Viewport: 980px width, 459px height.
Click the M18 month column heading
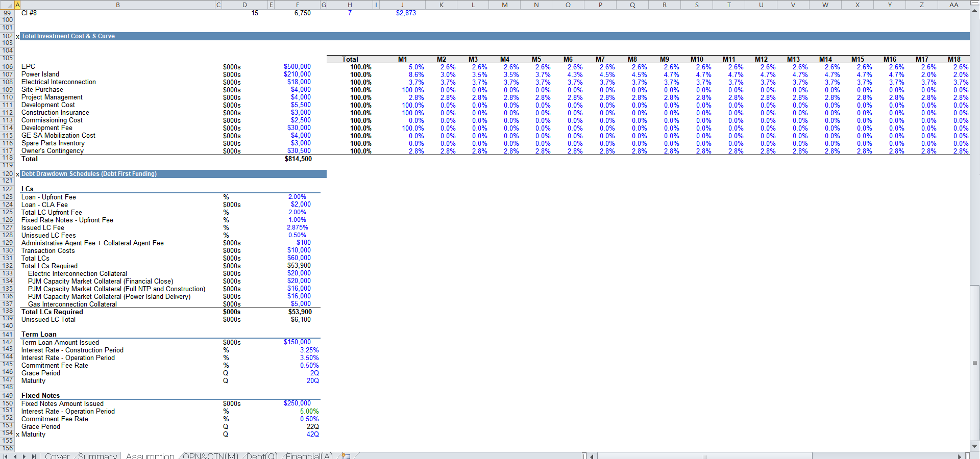(954, 60)
